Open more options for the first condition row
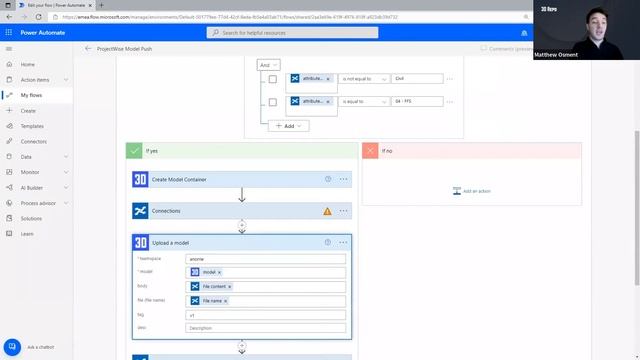Viewport: 640px width, 360px height. tap(450, 79)
